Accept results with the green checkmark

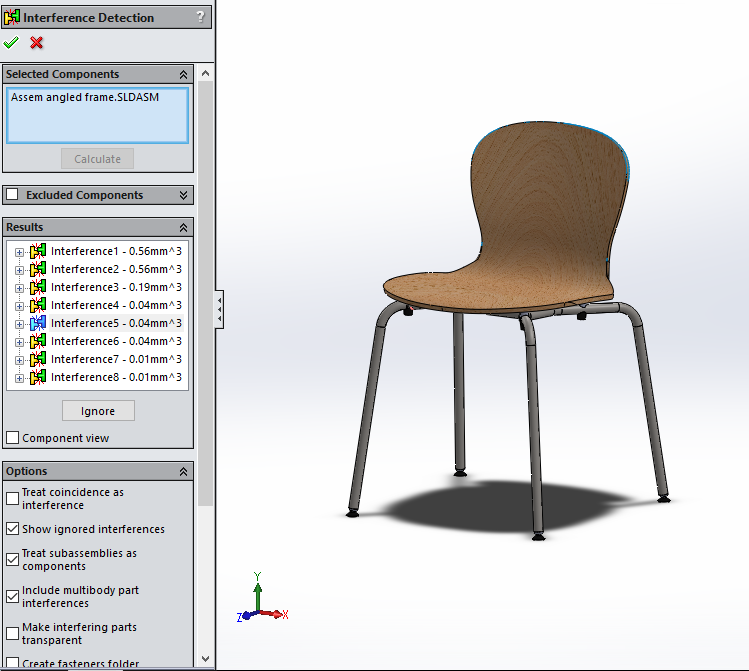tap(11, 43)
